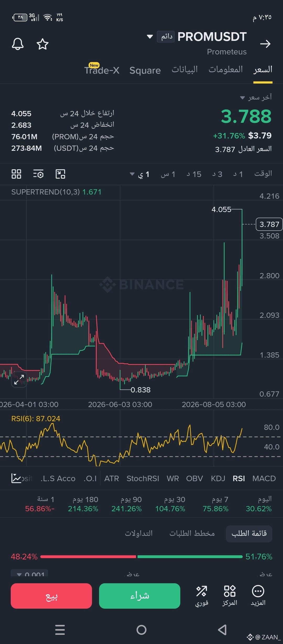The height and width of the screenshot is (644, 283).
Task: Select the 15 د interval
Action: pos(194,174)
